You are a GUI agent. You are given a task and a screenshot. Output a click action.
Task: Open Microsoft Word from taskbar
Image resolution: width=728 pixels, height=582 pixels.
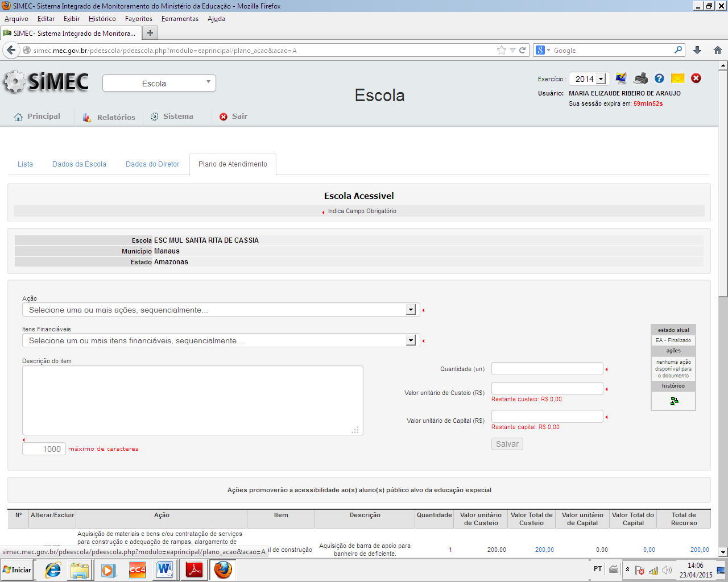point(164,569)
